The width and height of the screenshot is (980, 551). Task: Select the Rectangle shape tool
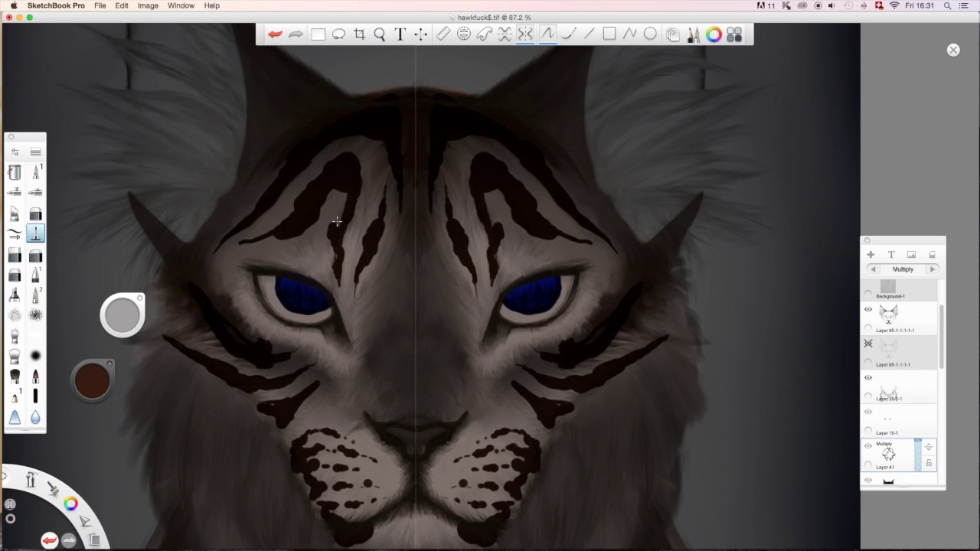point(609,34)
